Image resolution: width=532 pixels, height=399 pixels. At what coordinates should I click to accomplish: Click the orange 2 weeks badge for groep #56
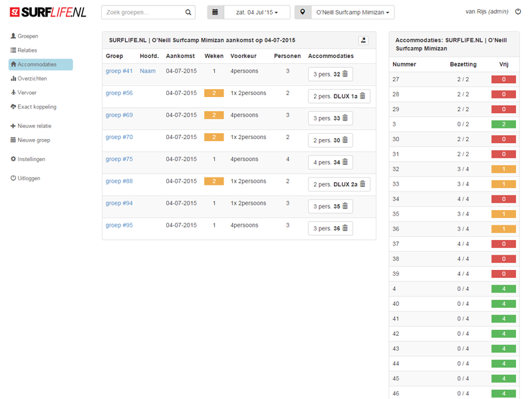(213, 93)
